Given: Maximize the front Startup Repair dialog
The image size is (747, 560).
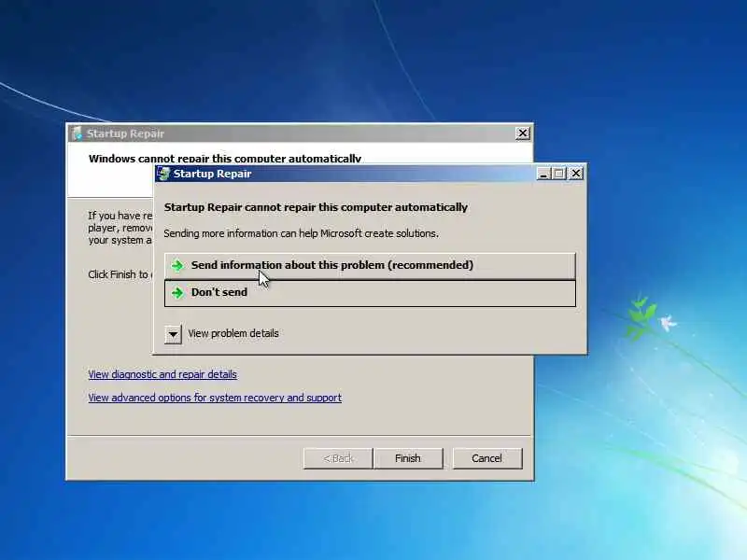Looking at the screenshot, I should tap(559, 174).
